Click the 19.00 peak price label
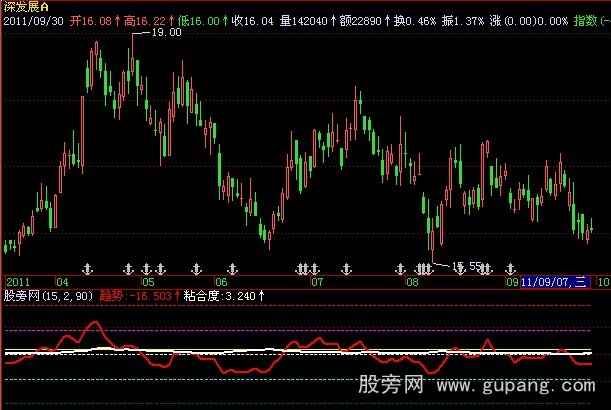 [166, 32]
